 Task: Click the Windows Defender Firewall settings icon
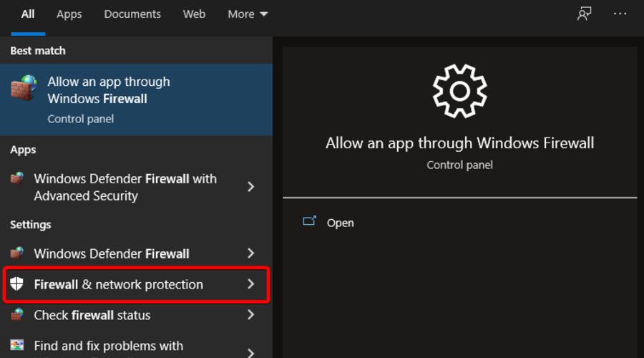17,253
